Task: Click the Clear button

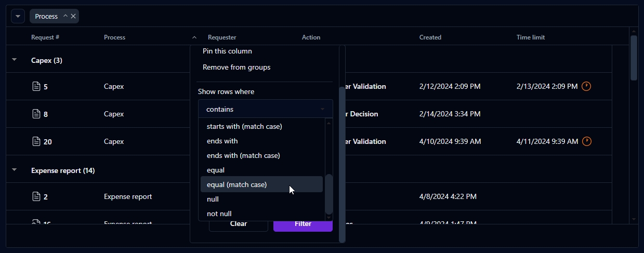Action: tap(238, 224)
